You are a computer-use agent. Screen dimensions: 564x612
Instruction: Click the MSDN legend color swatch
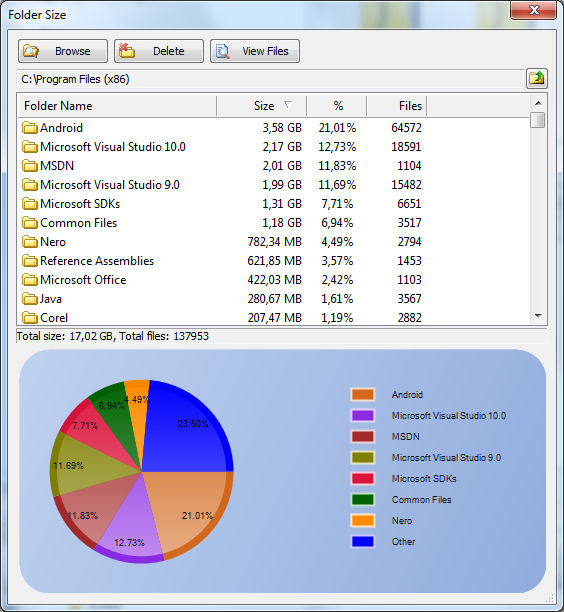pos(363,436)
